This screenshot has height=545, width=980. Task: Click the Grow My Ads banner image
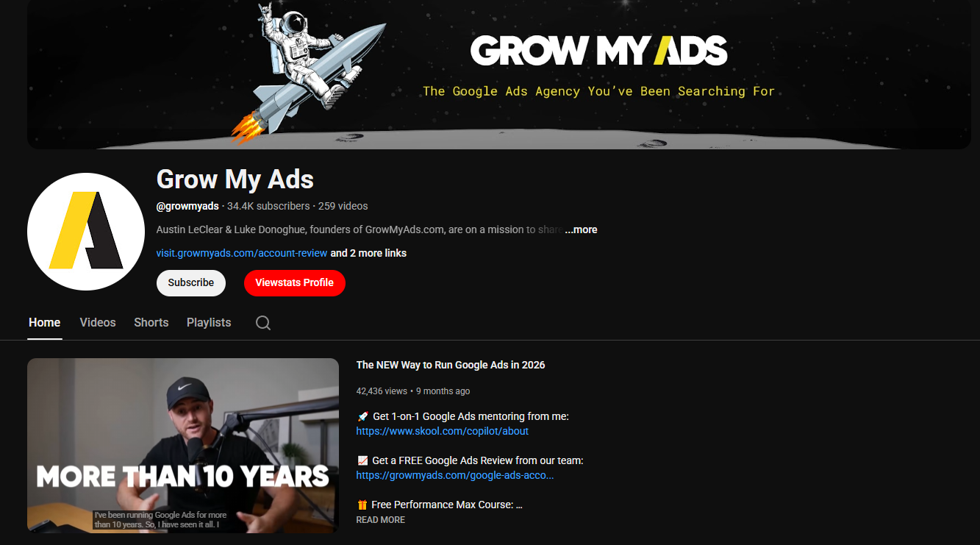click(499, 74)
